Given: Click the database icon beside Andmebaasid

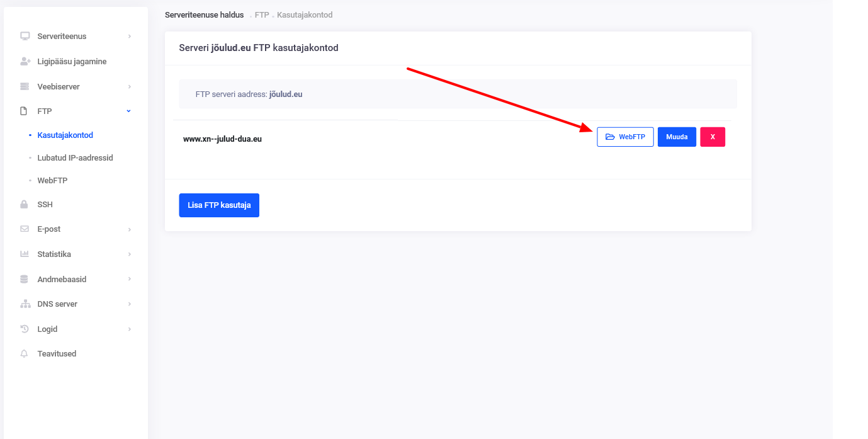Looking at the screenshot, I should click(25, 279).
